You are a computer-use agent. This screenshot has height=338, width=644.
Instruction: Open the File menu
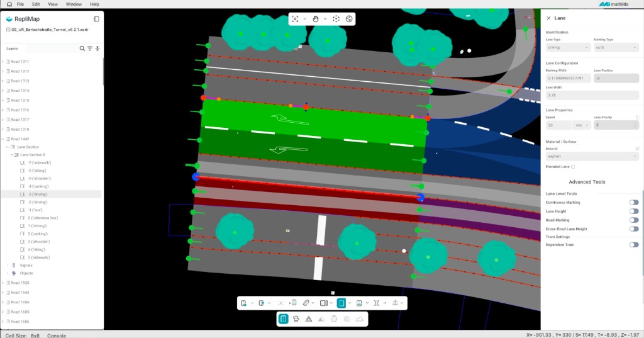(20, 4)
